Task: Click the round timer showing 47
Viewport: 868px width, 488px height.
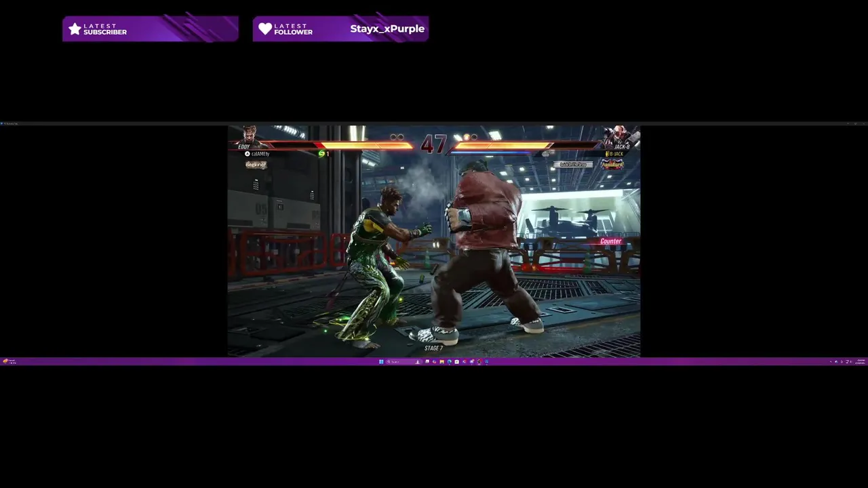Action: (434, 144)
